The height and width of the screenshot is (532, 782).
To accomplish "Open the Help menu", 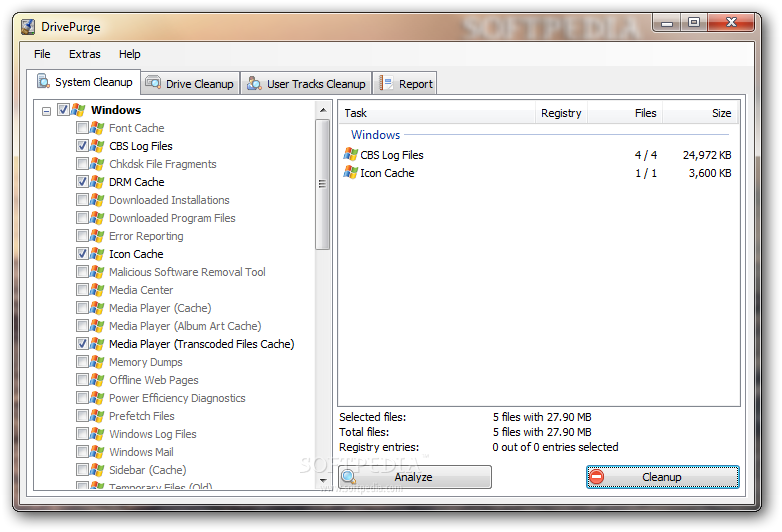I will coord(129,54).
